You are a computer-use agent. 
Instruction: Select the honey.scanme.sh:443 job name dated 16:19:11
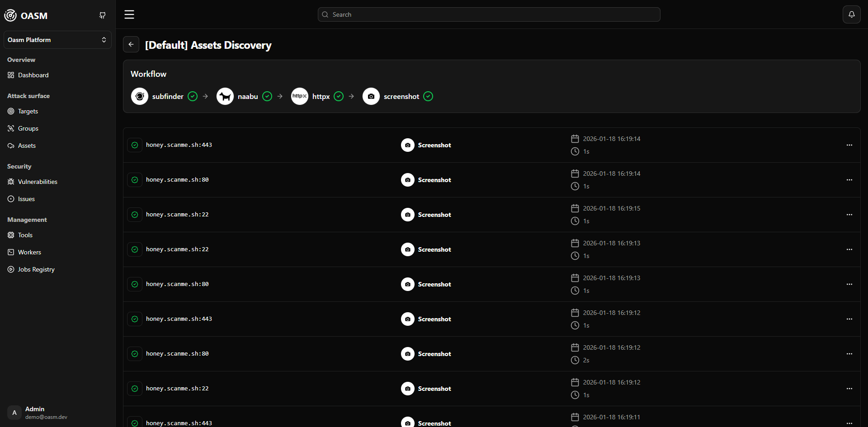179,423
